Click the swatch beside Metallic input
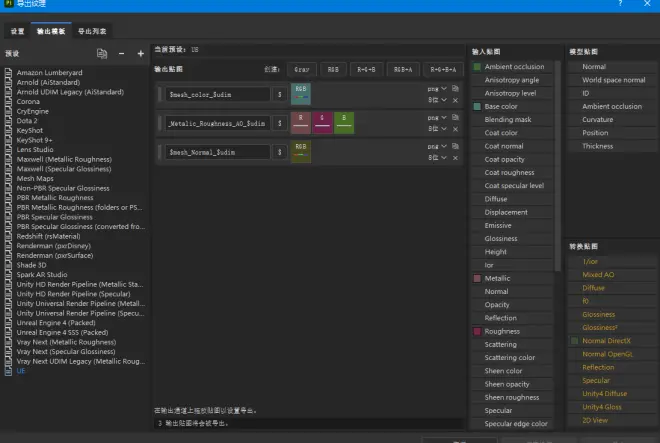Image resolution: width=660 pixels, height=443 pixels. (477, 278)
